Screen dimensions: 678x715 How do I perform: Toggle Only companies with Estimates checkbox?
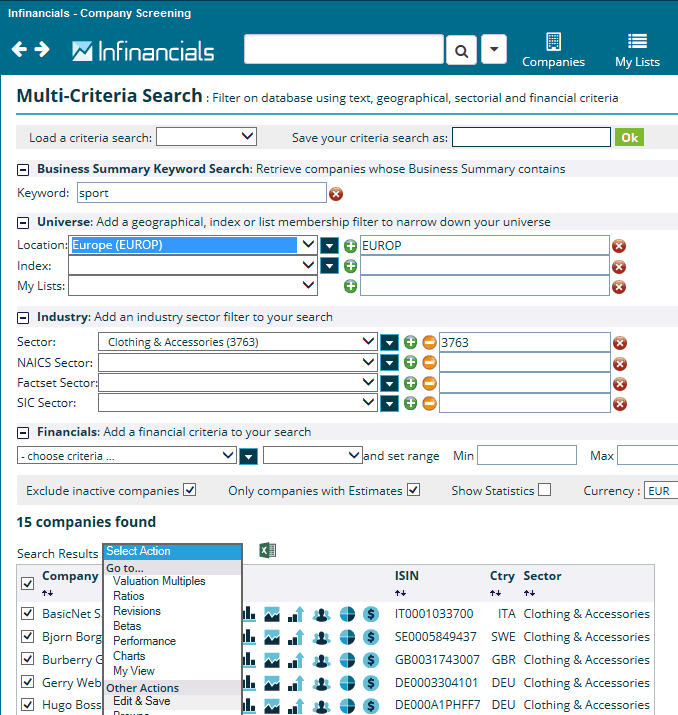coord(414,490)
